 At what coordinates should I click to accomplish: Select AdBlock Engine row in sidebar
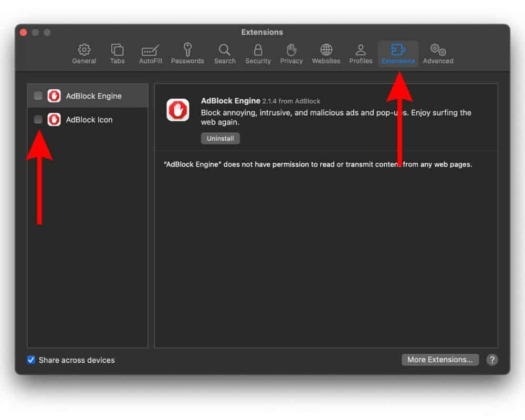(x=93, y=96)
